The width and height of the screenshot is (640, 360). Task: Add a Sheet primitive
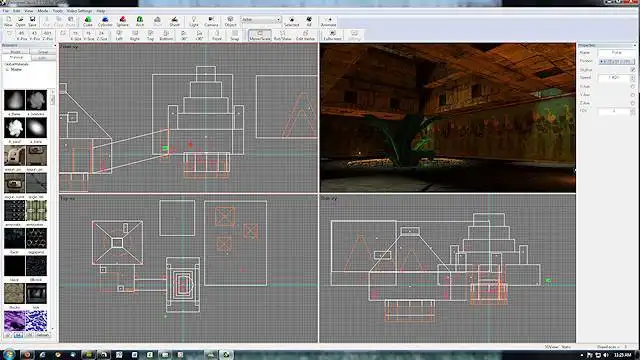click(175, 21)
